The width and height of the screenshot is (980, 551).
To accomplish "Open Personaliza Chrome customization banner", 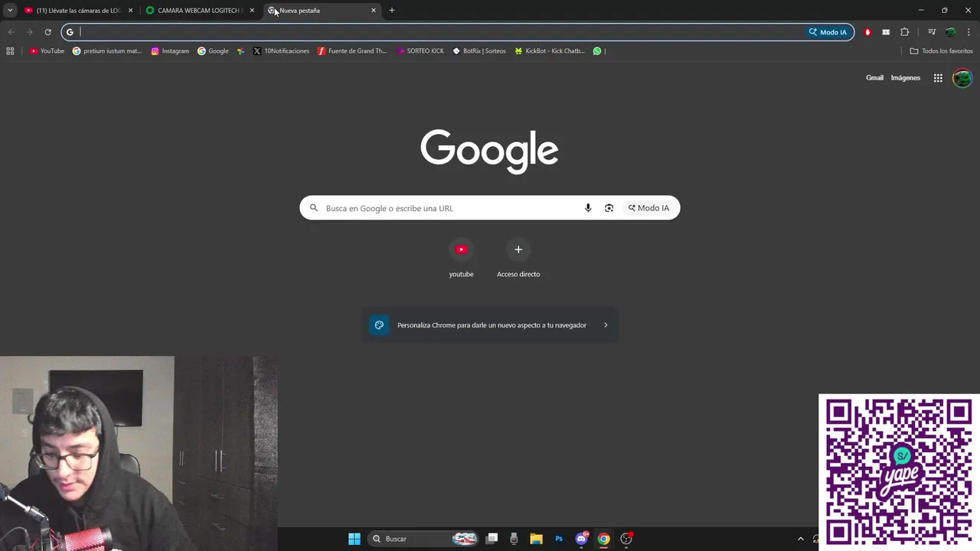I will [490, 325].
